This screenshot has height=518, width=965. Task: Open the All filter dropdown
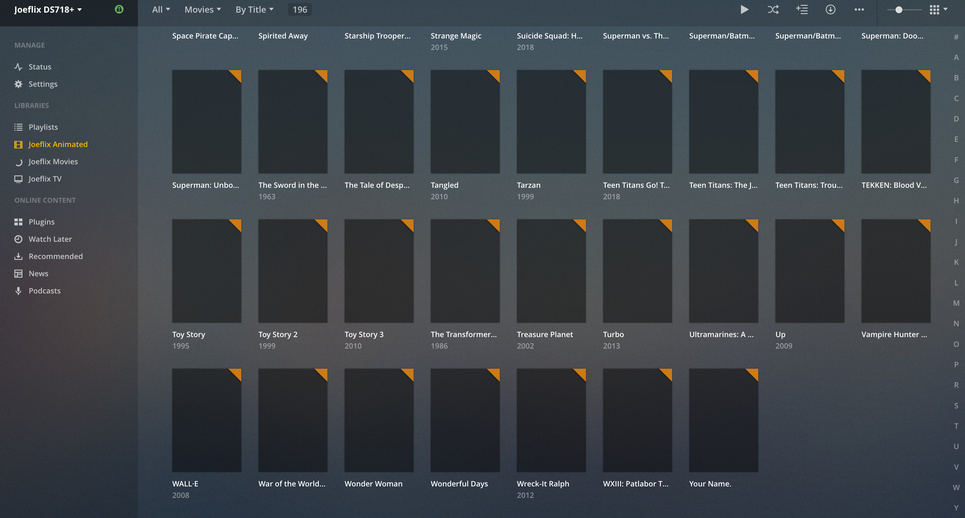[x=161, y=9]
